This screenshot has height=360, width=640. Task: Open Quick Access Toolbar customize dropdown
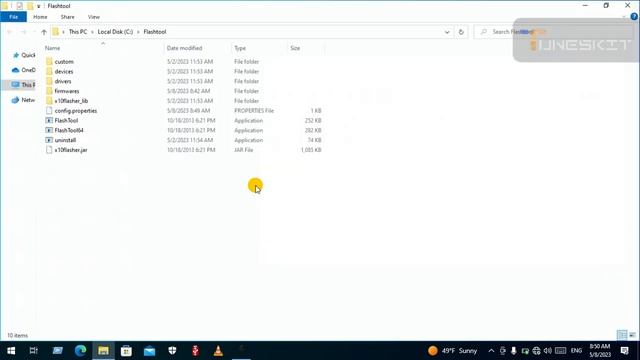point(39,6)
